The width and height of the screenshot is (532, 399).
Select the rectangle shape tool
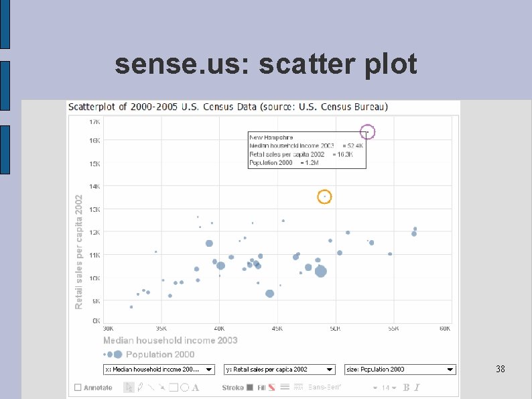173,387
